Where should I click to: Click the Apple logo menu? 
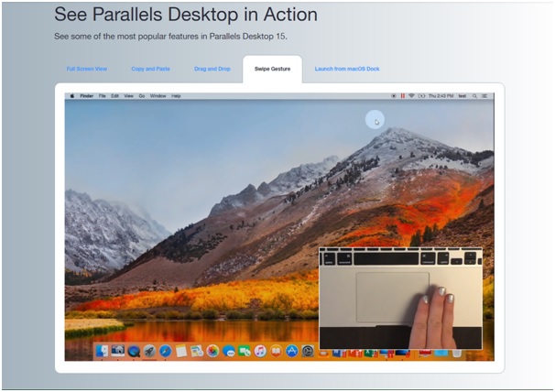[x=72, y=96]
